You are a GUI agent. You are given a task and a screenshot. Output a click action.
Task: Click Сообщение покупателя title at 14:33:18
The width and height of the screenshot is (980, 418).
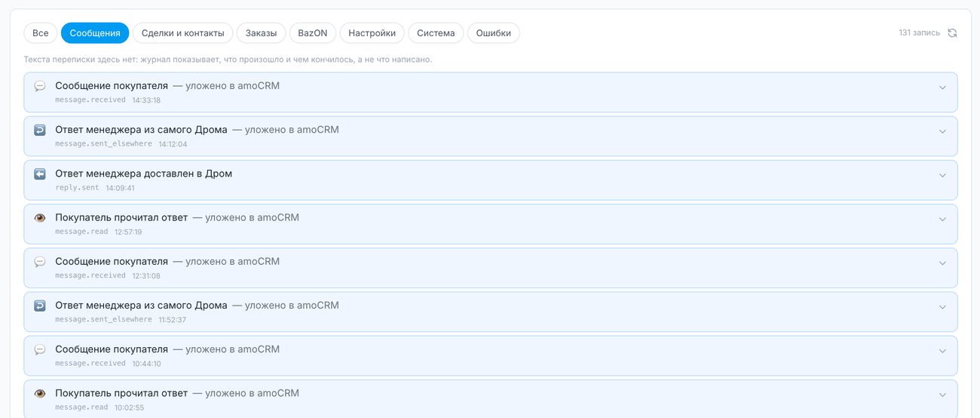(112, 86)
